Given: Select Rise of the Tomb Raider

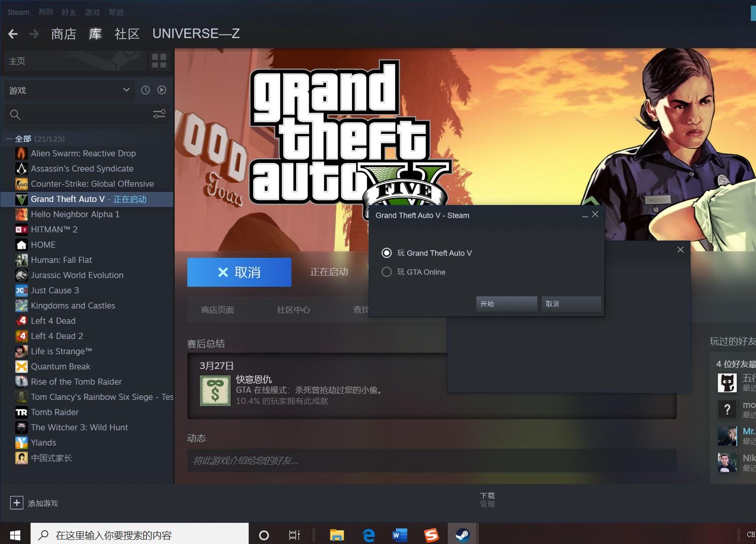Looking at the screenshot, I should 87,382.
